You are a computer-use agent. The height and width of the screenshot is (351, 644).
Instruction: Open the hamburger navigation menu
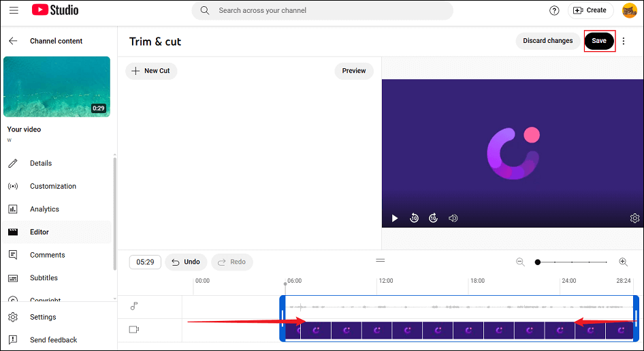tap(14, 10)
